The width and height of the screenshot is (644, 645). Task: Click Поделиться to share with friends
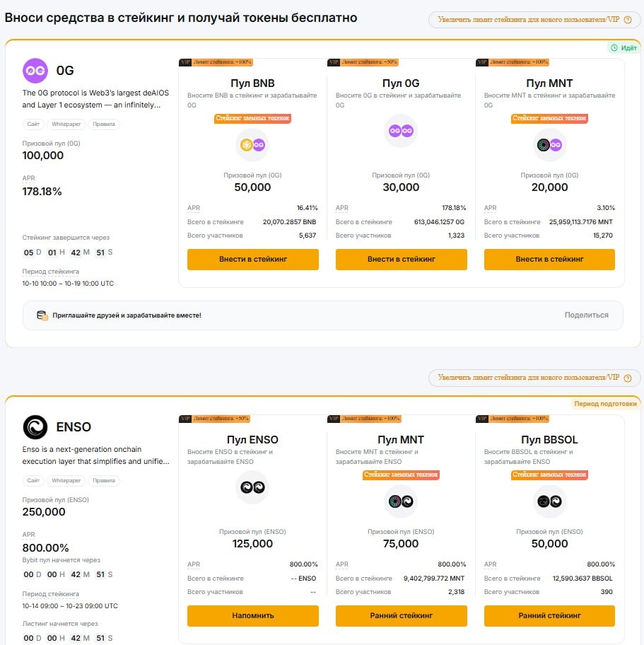[586, 315]
